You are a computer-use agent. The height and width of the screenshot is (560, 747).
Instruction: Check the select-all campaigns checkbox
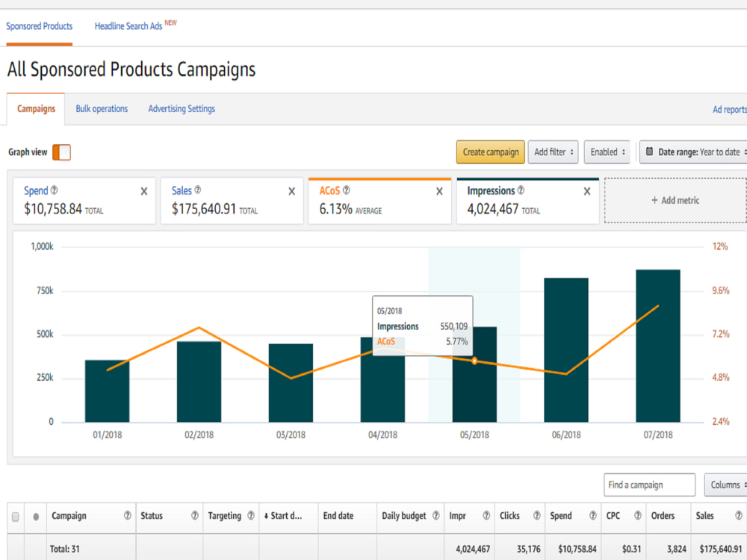click(15, 517)
